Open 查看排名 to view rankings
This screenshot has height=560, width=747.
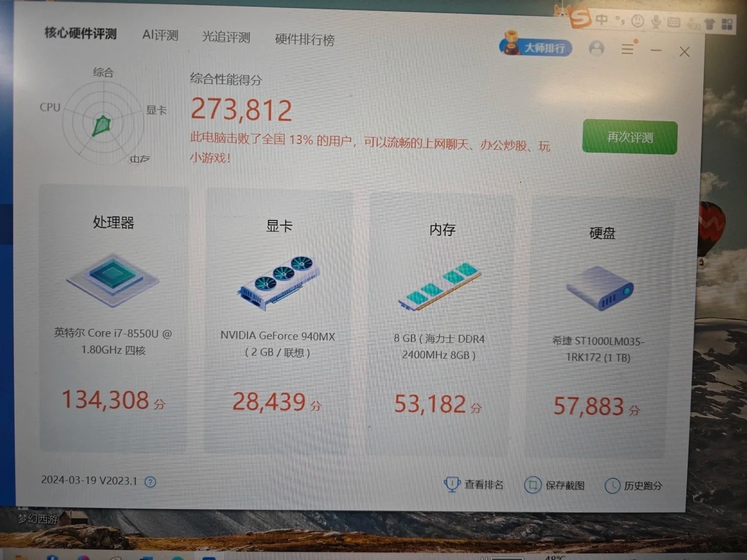click(x=474, y=484)
